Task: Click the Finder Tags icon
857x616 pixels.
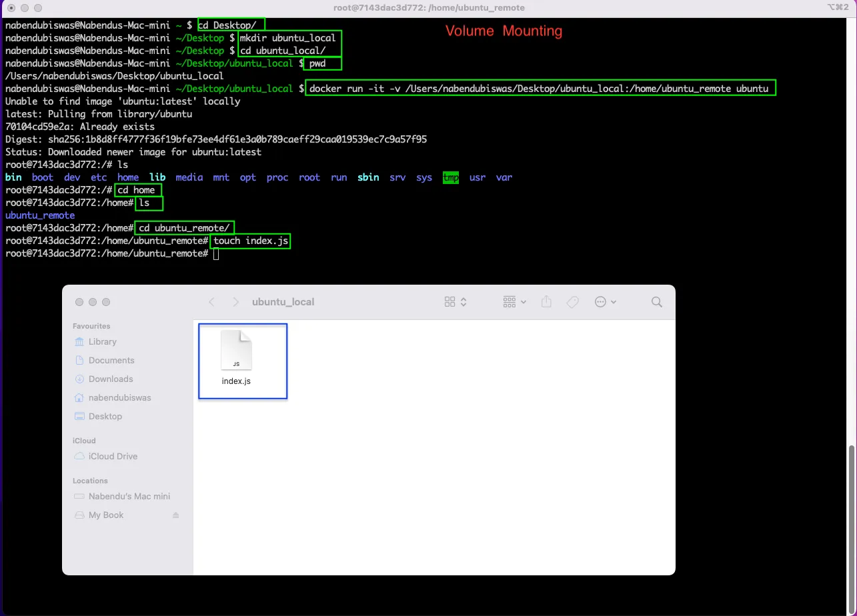Action: click(x=572, y=302)
